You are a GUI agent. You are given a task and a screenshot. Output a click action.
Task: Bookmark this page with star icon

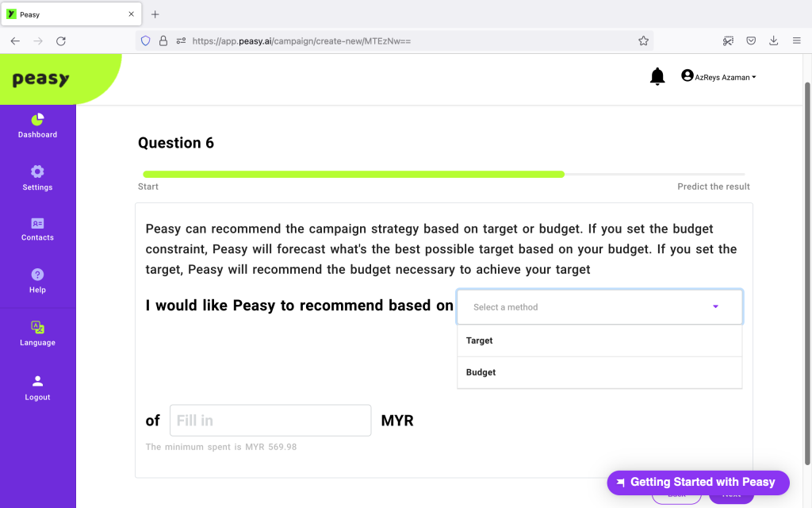(643, 41)
